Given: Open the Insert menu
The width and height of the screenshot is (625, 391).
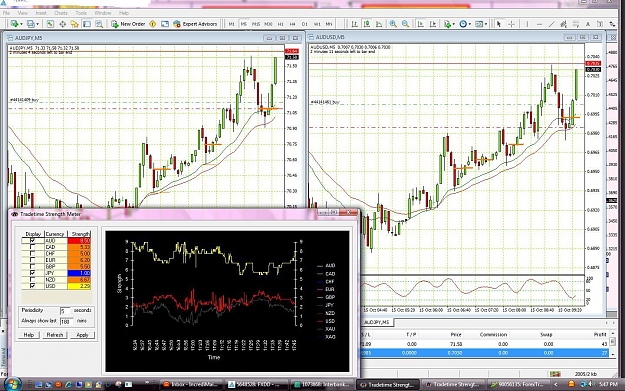Looking at the screenshot, I should (41, 13).
